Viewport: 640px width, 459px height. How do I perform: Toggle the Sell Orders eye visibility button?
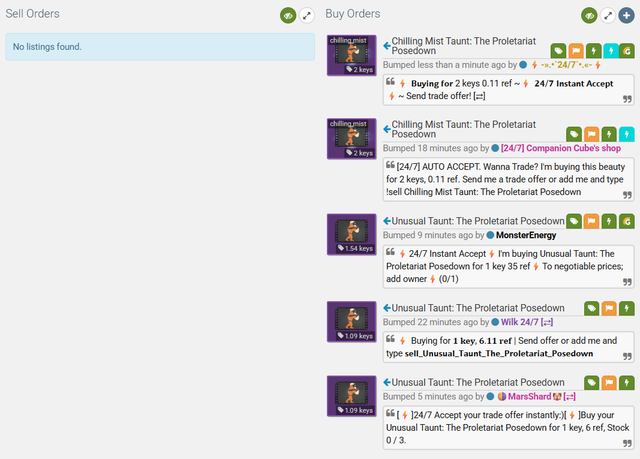288,16
